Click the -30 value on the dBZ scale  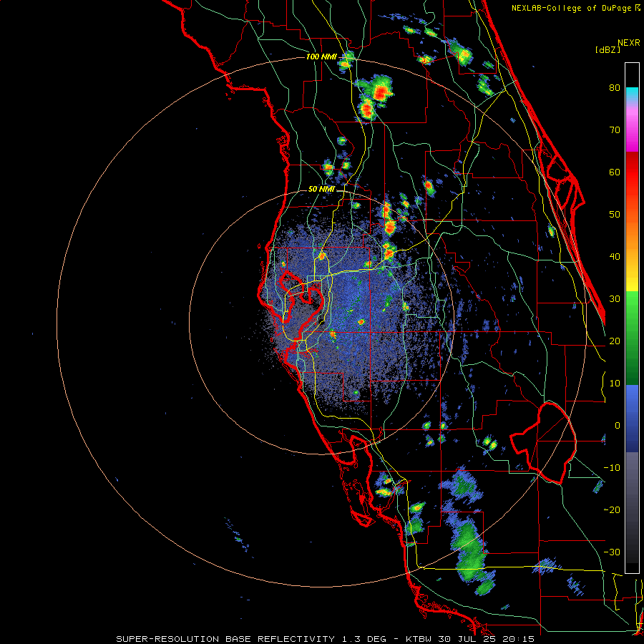(x=612, y=552)
